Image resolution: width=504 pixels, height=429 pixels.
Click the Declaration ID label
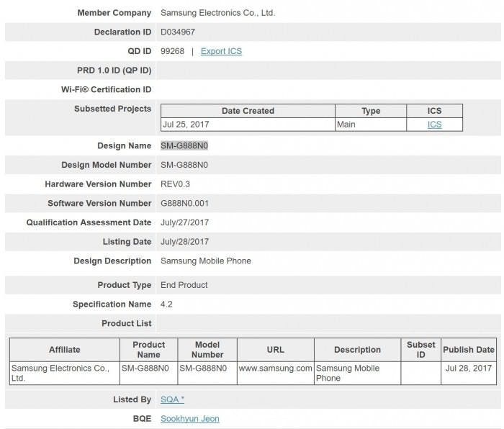[x=122, y=32]
